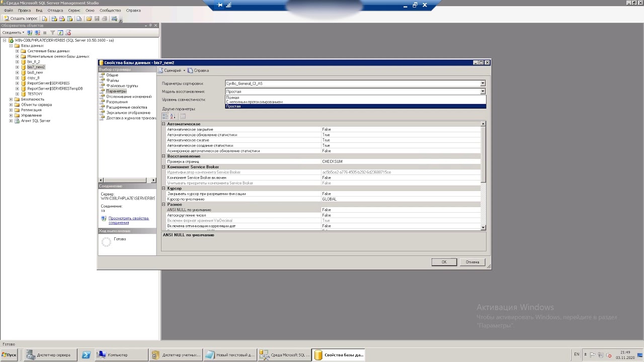The image size is (644, 362).
Task: Choose Полная recovery model option
Action: pyautogui.click(x=356, y=98)
